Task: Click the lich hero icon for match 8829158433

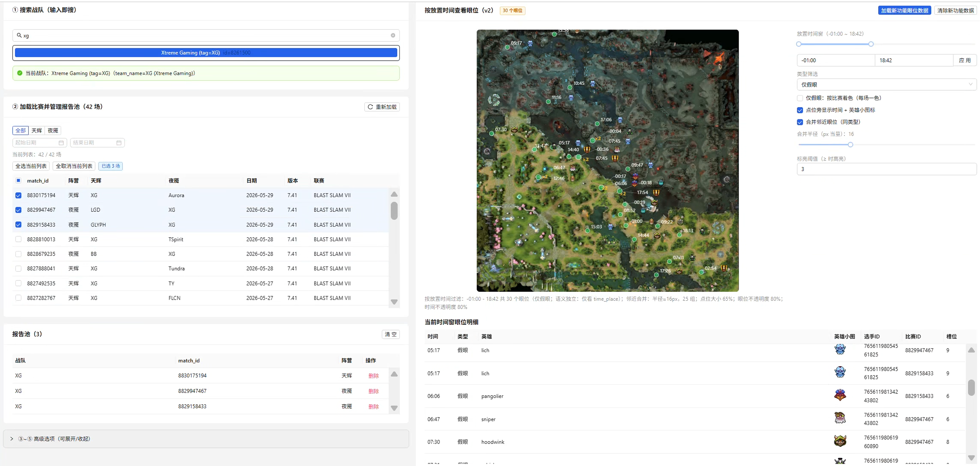Action: [840, 372]
